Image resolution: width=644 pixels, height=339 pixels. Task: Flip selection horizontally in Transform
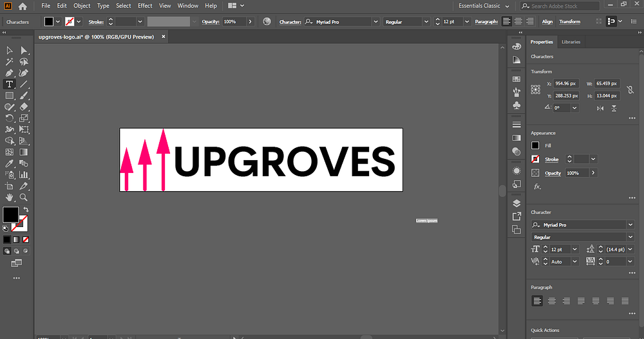[x=600, y=108]
